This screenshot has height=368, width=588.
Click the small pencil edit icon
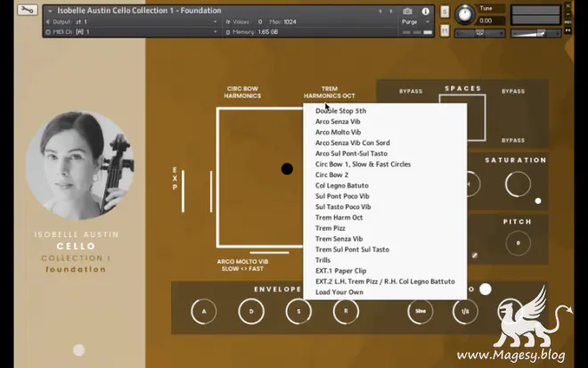point(475,256)
